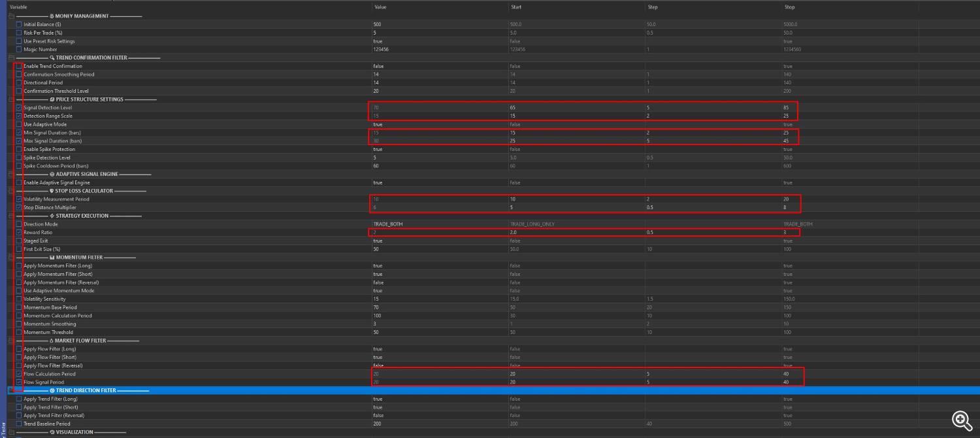Edit the Flow Calculation Period stop value 40

[x=787, y=374]
